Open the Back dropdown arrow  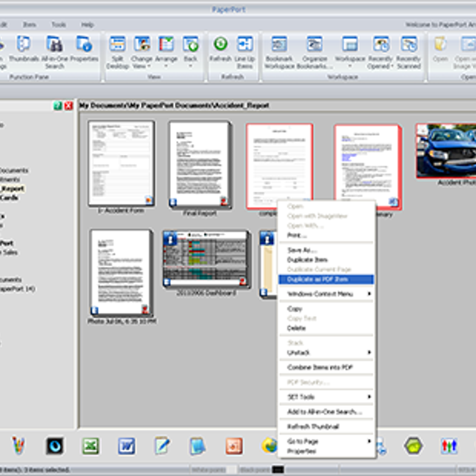coord(191,66)
